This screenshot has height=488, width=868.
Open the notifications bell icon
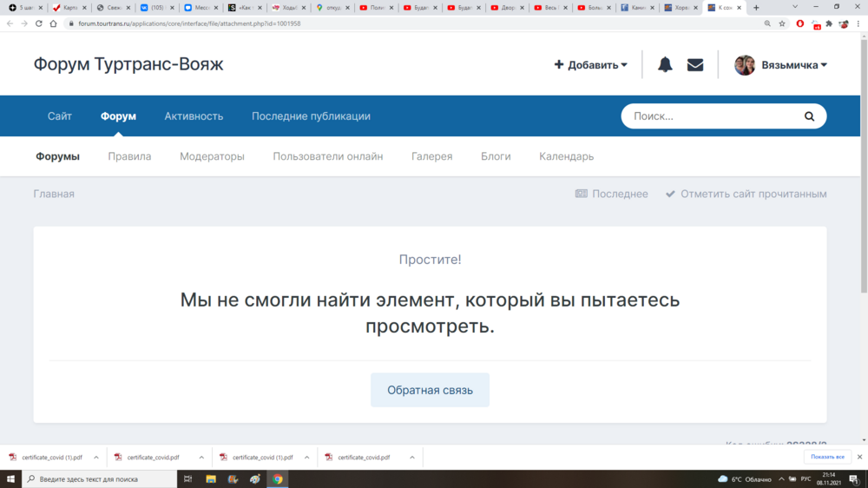tap(665, 65)
